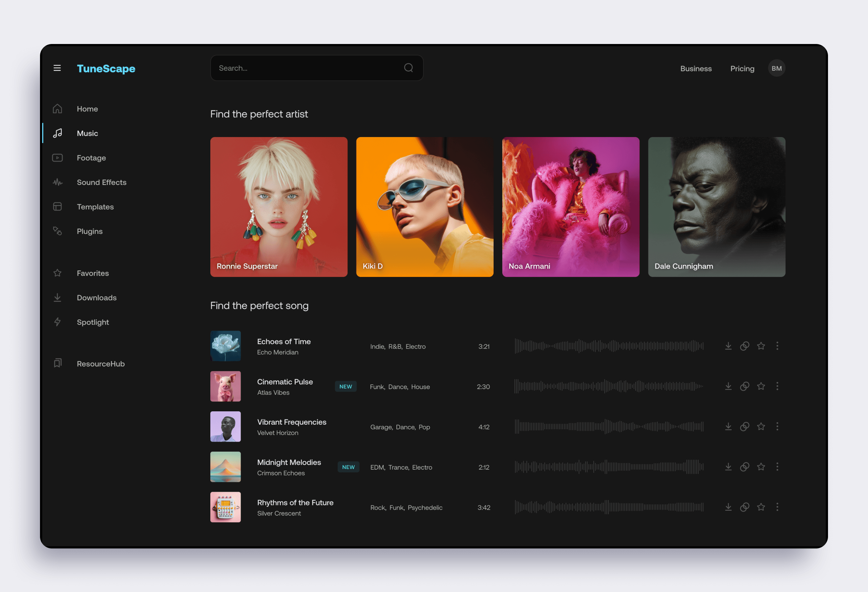Go to Footage in the sidebar
This screenshot has height=592, width=868.
[x=91, y=158]
